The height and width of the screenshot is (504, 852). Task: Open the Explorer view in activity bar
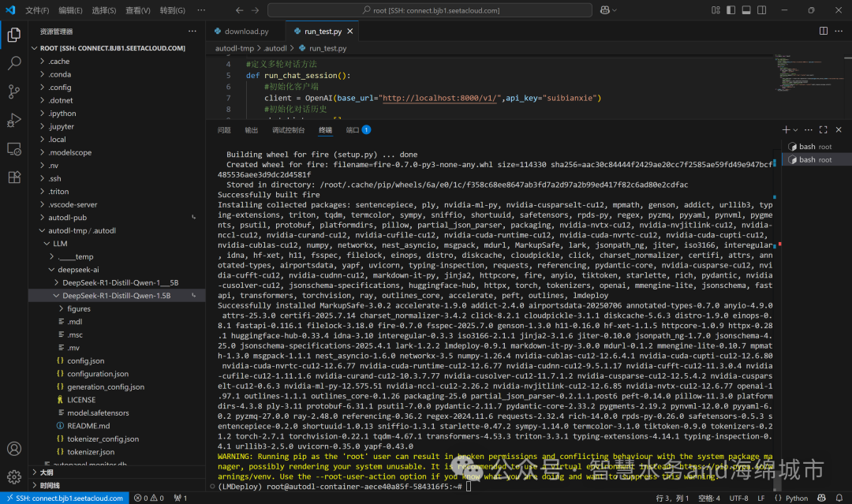click(x=14, y=35)
